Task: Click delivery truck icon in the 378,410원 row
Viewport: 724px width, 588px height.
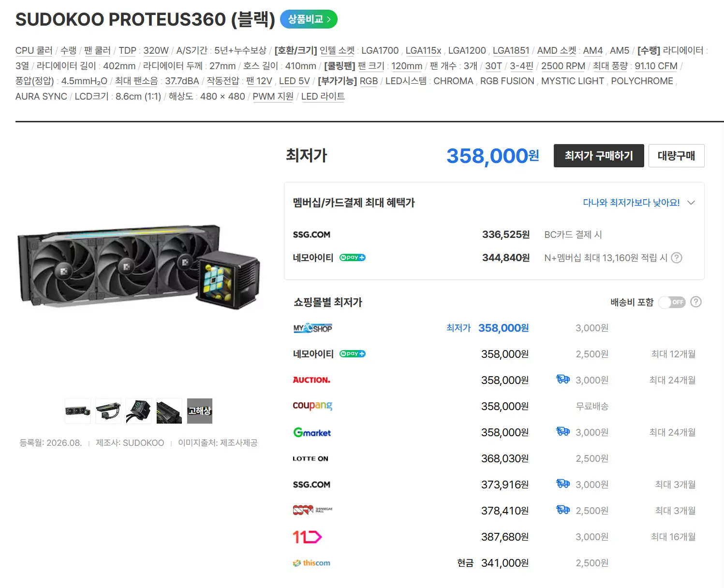Action: (563, 510)
